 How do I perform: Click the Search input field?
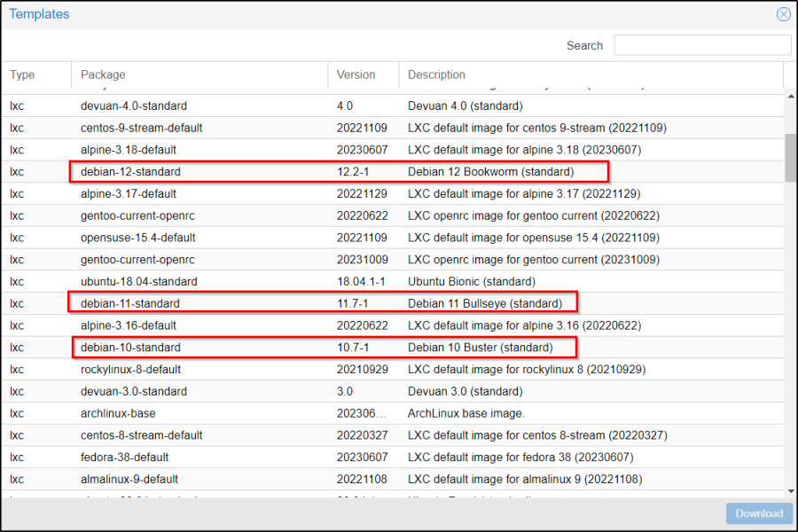click(702, 45)
